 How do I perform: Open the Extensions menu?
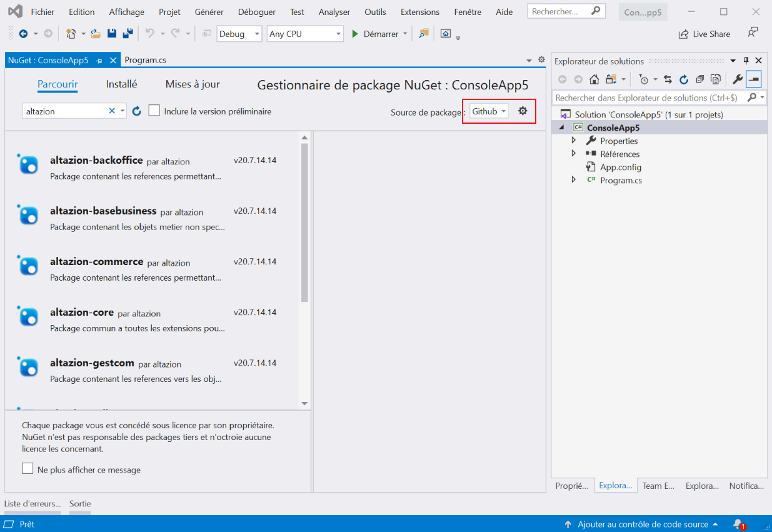click(420, 12)
